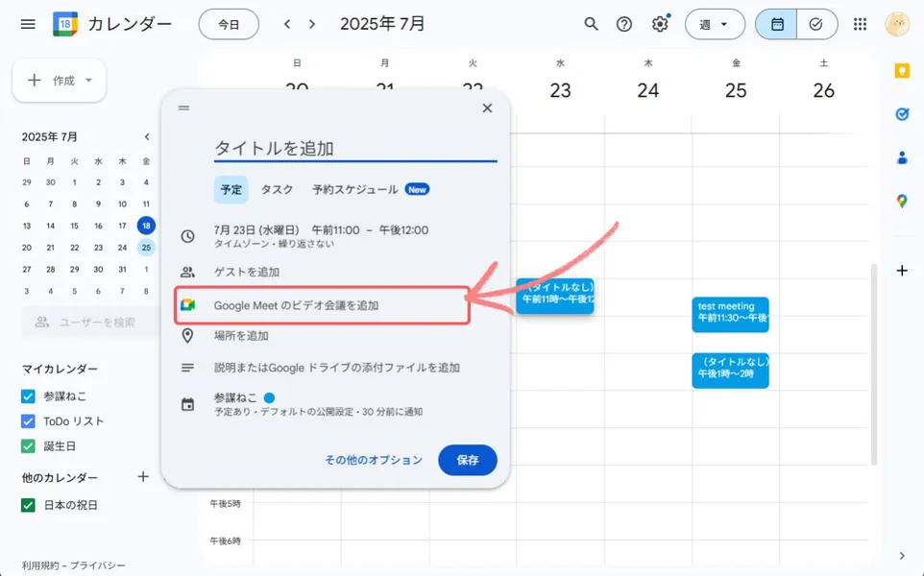
Task: Click the ユーザーを検索 search field
Action: pos(91,323)
